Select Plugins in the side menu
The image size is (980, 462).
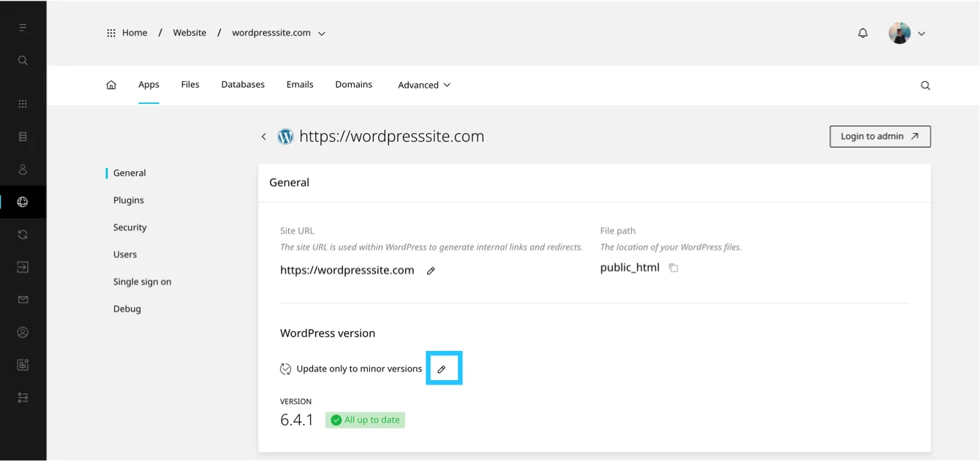[x=129, y=200]
